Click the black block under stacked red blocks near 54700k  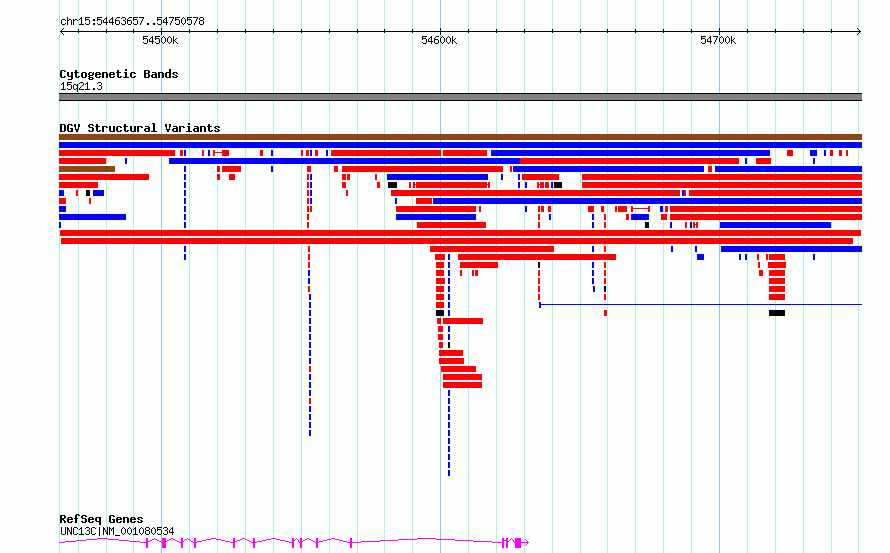(777, 313)
